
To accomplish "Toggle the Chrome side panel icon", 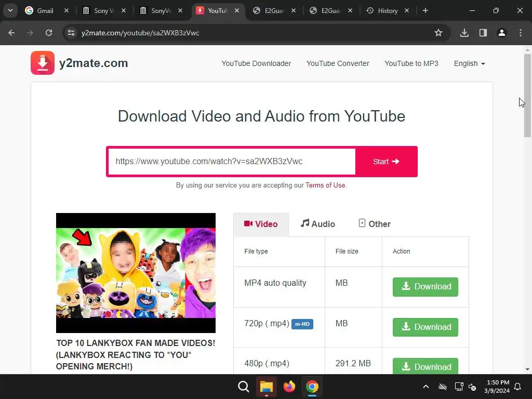I will tap(483, 33).
